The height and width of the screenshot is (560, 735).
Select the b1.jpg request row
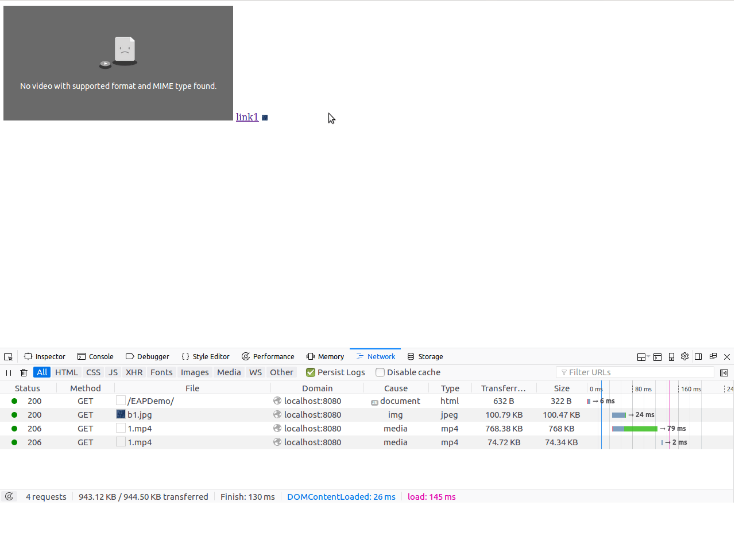366,415
